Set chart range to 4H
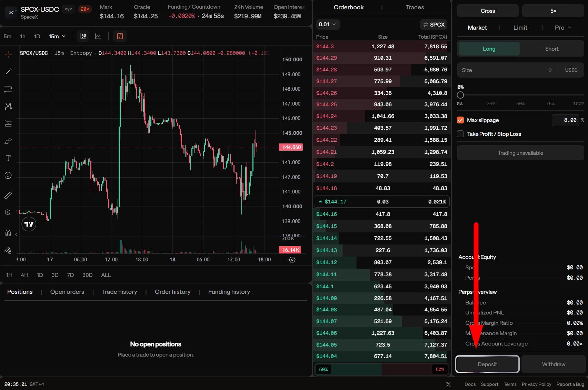Viewport: 588px width, 390px height. (x=24, y=275)
